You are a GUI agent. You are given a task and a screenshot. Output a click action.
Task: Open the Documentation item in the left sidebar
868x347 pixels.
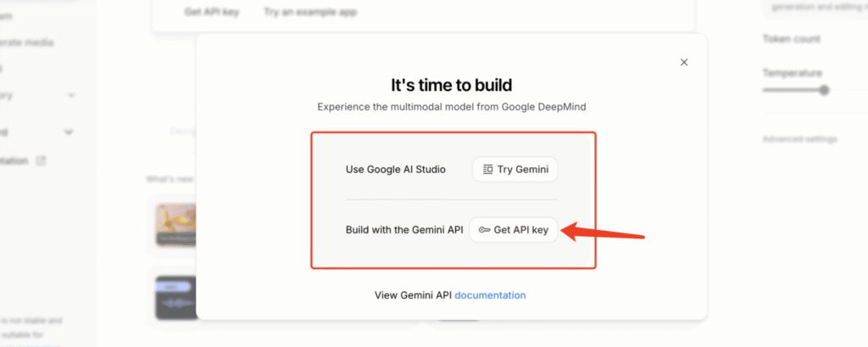[x=15, y=160]
